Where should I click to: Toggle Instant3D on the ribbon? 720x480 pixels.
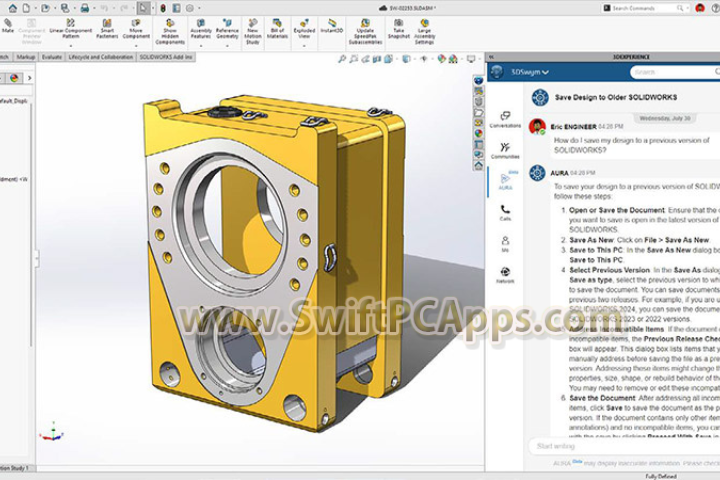tap(332, 26)
